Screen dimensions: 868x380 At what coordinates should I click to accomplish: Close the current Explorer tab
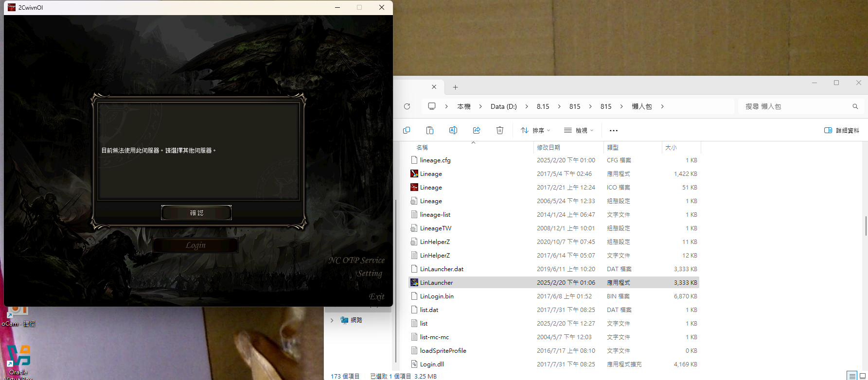(x=434, y=87)
